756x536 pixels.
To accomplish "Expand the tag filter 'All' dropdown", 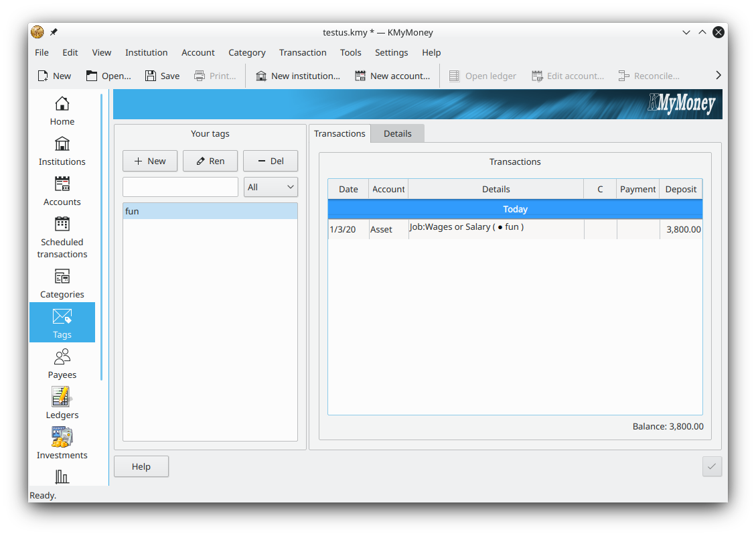I will tap(271, 187).
